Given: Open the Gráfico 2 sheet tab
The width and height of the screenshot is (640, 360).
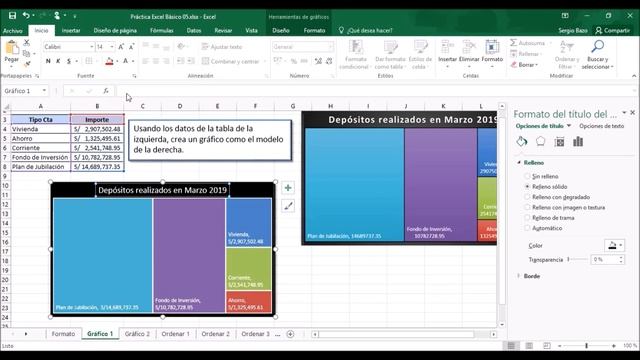Looking at the screenshot, I should click(137, 334).
